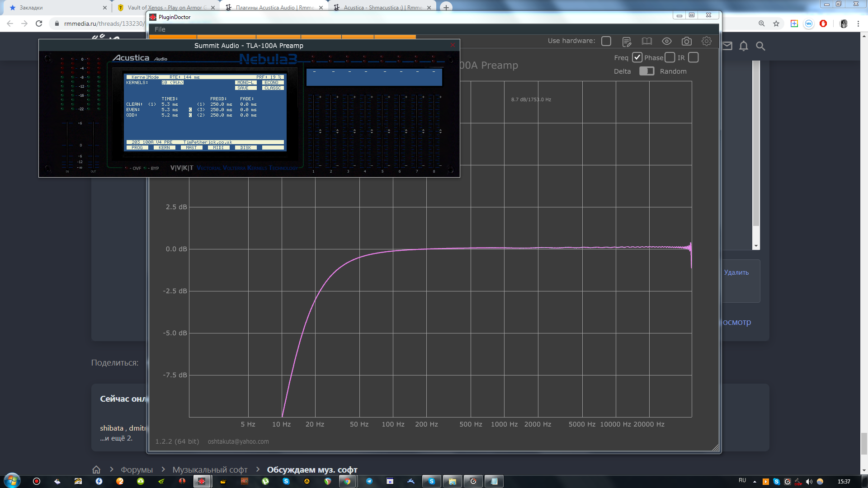Open forum notifications bell icon
Screen dimensions: 868x488
point(744,46)
